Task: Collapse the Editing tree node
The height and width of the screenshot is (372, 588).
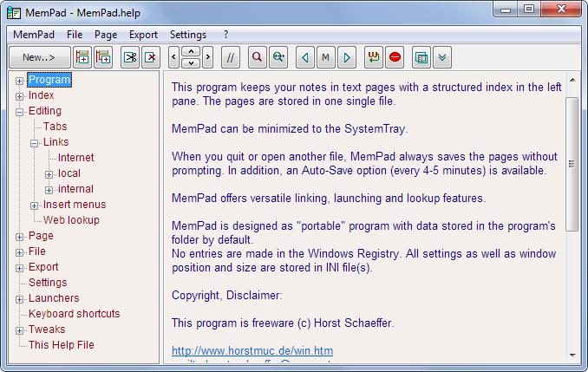Action: click(x=19, y=112)
